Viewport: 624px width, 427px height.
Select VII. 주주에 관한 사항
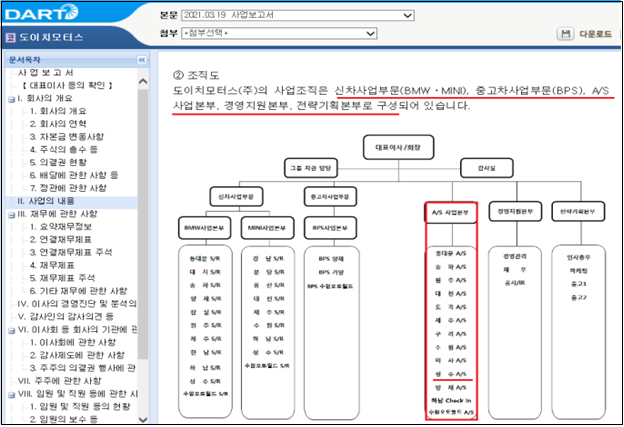tap(59, 381)
